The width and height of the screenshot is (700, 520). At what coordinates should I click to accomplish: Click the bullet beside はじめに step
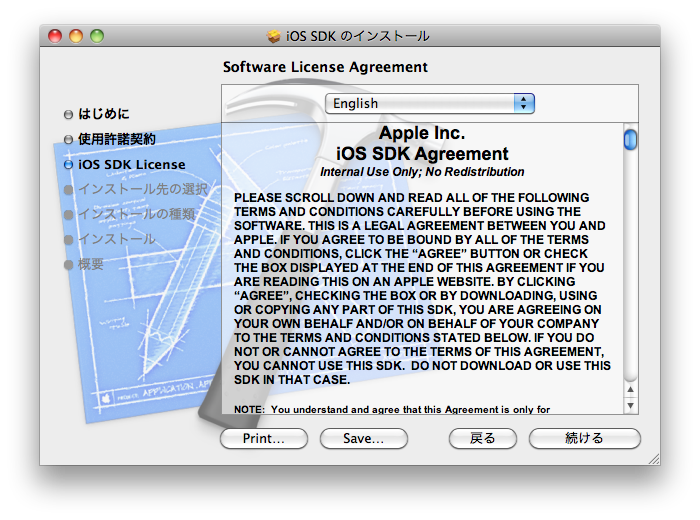coord(68,114)
